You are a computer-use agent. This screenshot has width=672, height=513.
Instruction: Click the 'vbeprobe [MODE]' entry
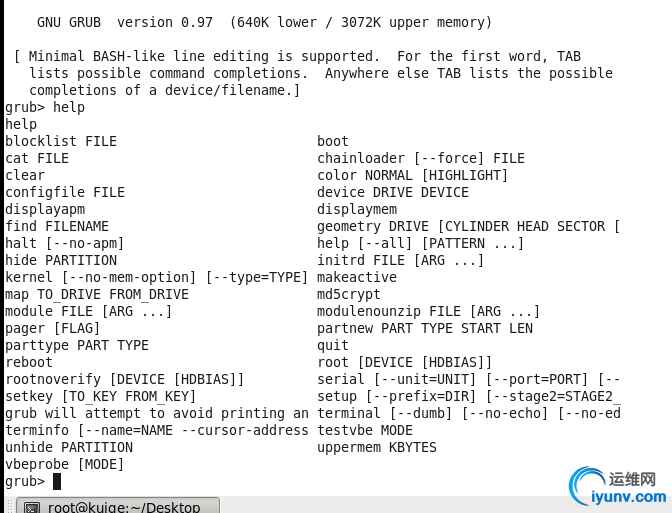tap(65, 465)
